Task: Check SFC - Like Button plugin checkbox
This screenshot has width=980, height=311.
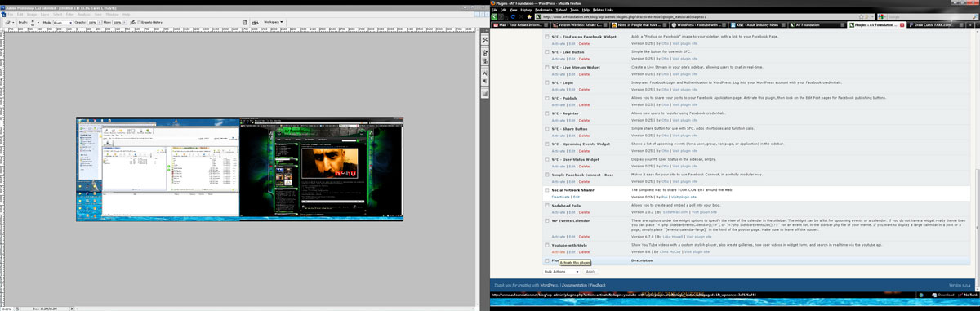Action: (547, 52)
